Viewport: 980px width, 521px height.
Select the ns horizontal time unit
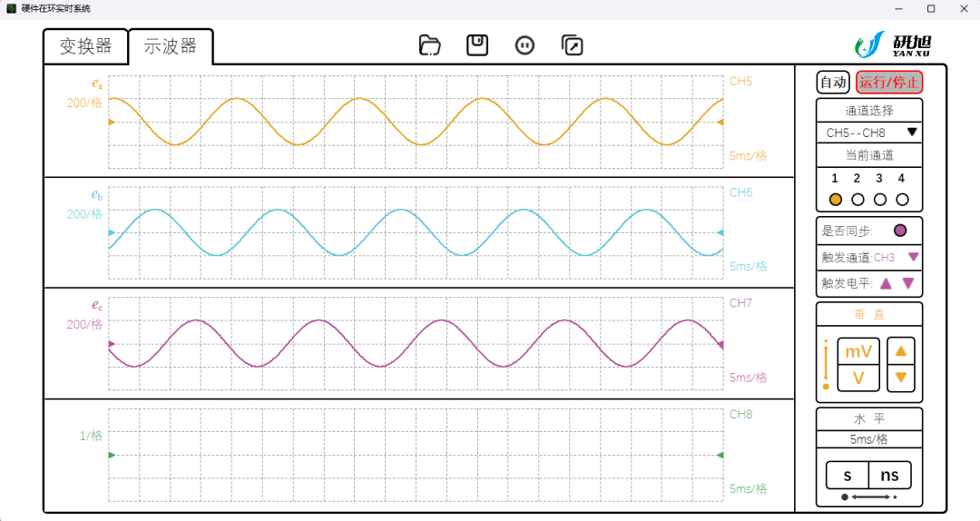[x=889, y=476]
